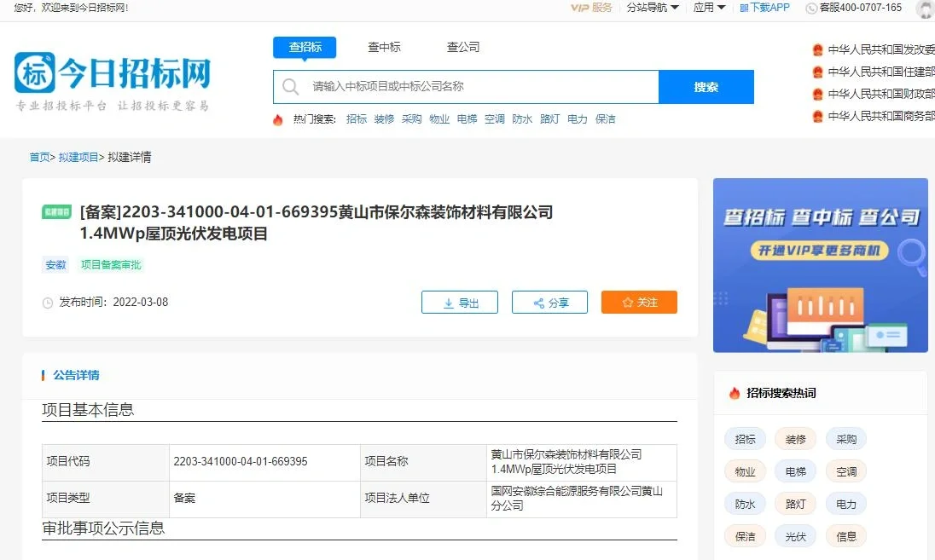Image resolution: width=935 pixels, height=560 pixels.
Task: Click the emblem icon beside 中华人民共和国财政部
Action: coord(818,94)
